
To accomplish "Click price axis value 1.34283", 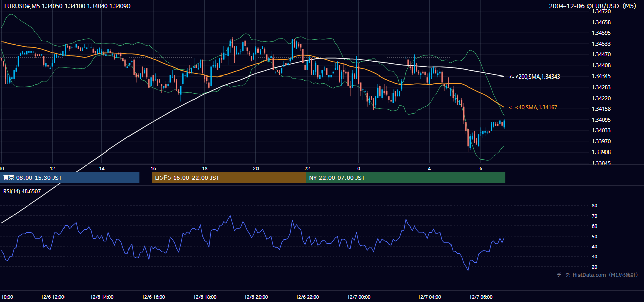I will (x=600, y=87).
